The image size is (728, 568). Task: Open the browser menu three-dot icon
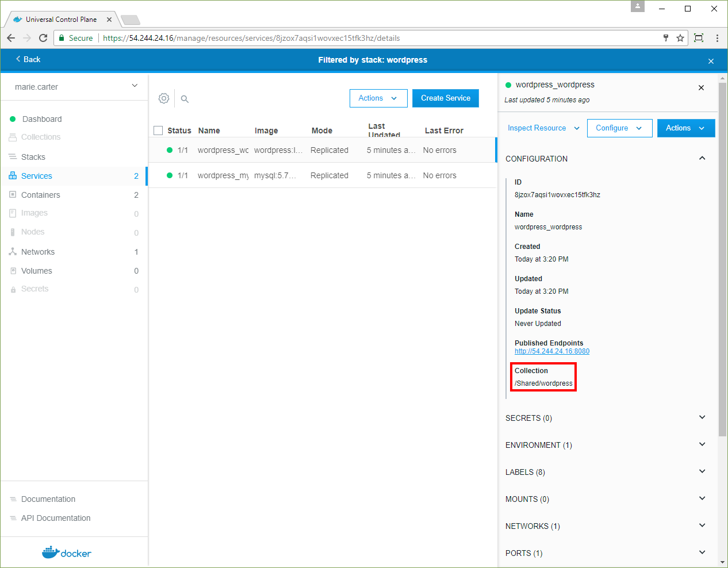coord(717,38)
